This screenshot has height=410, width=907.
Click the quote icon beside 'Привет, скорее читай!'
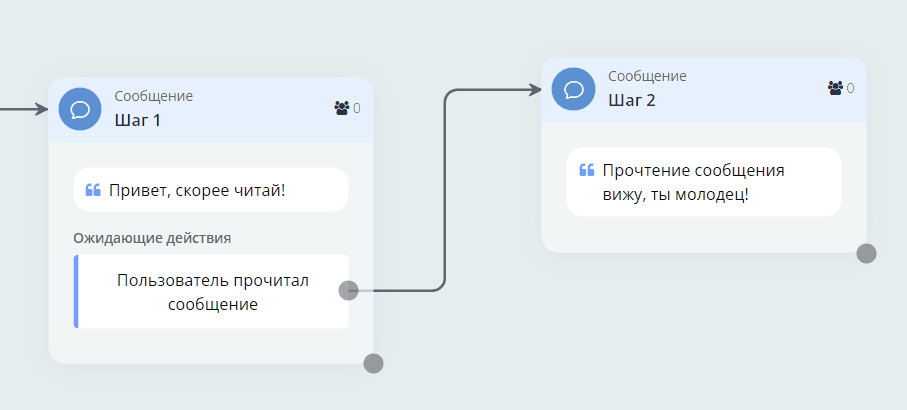[x=93, y=190]
